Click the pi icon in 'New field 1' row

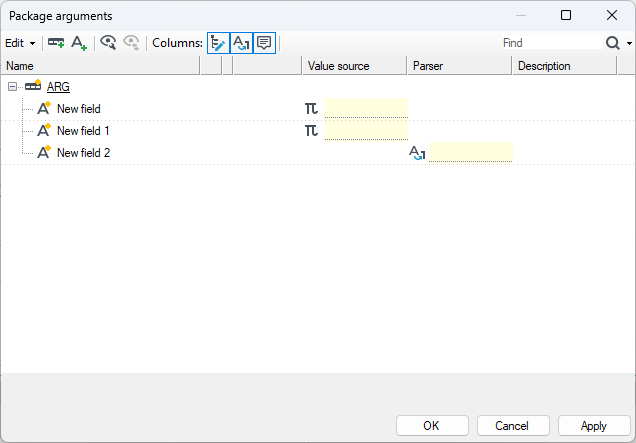pos(311,131)
